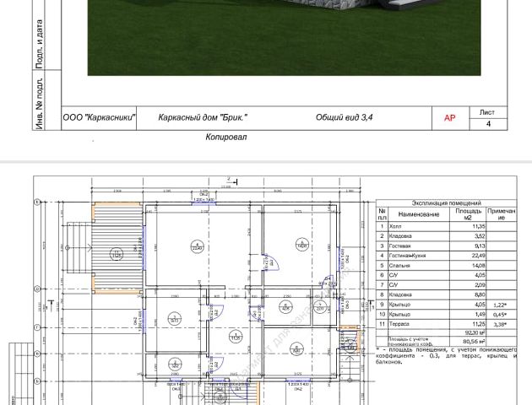Click the Лист header cell
Image resolution: width=532 pixels, height=405 pixels.
click(487, 112)
